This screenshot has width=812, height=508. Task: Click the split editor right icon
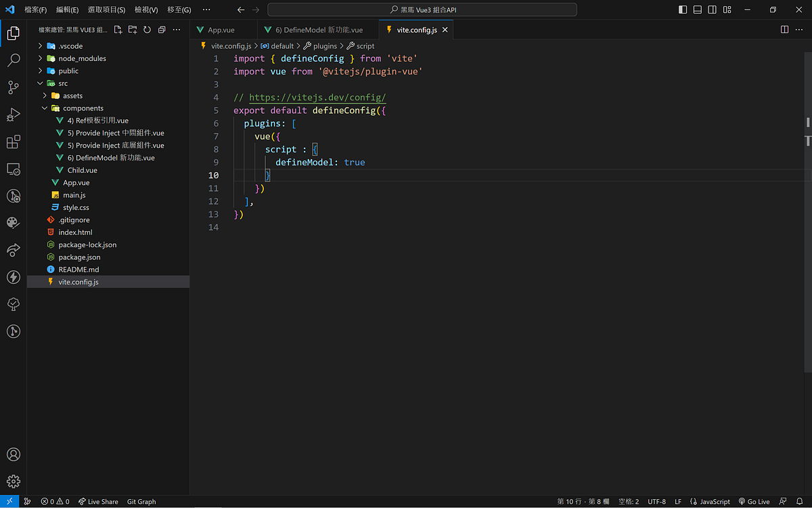(784, 30)
